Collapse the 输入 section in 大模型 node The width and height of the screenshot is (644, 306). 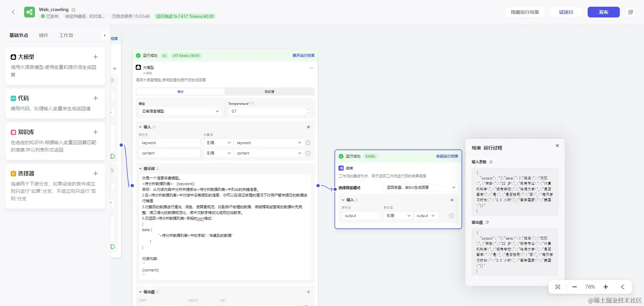tap(141, 127)
